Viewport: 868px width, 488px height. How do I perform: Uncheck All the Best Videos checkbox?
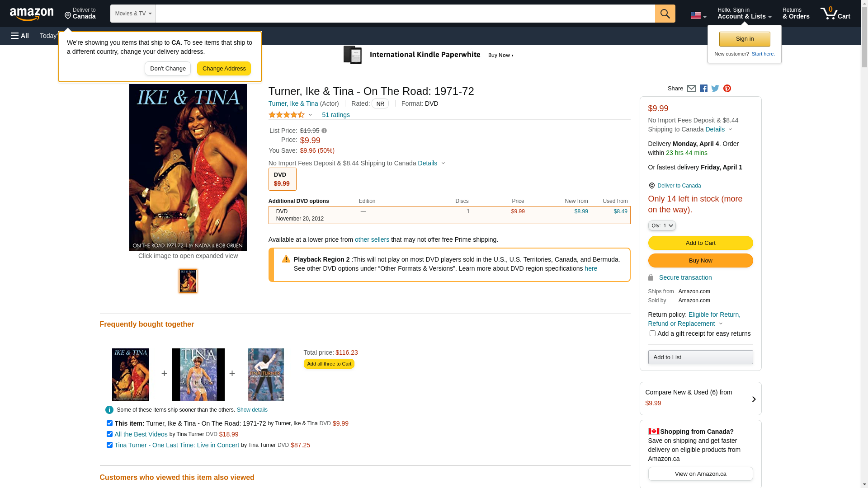[x=109, y=434]
